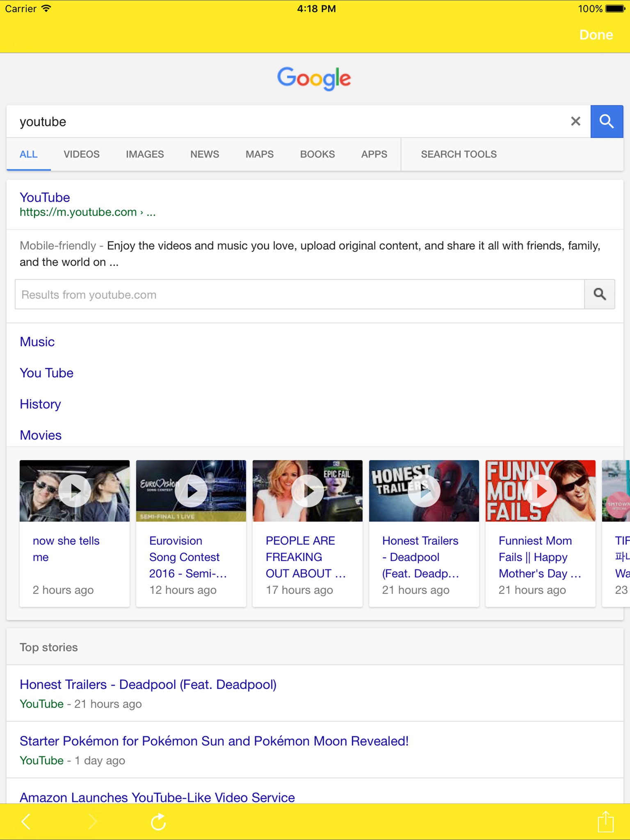Play the Honest Trailers Deadpool thumbnail
Viewport: 630px width, 840px height.
tap(424, 491)
